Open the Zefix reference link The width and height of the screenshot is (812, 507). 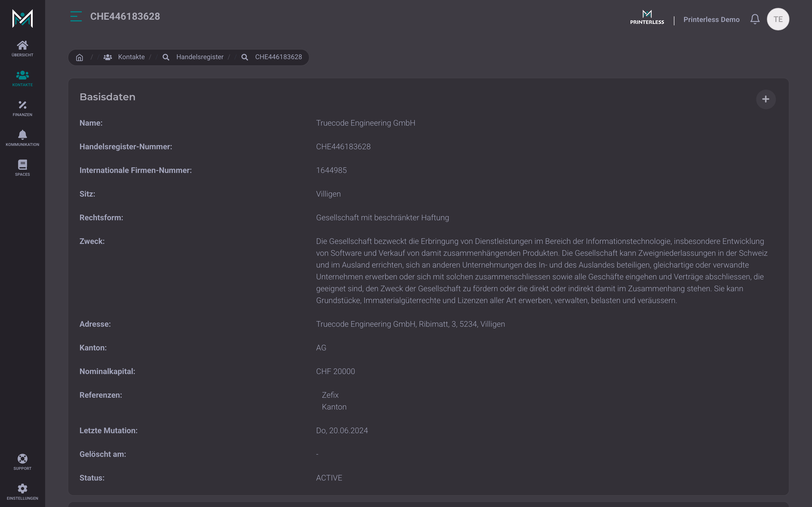point(330,395)
